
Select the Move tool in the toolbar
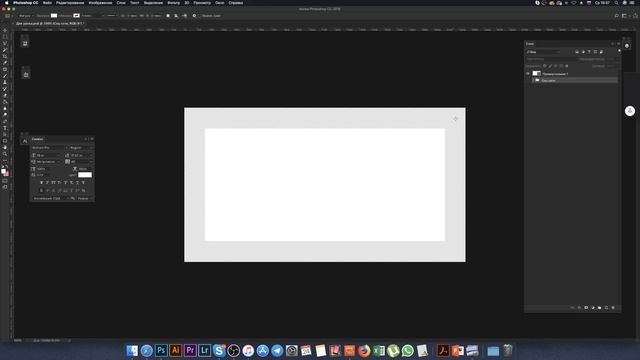(5, 30)
